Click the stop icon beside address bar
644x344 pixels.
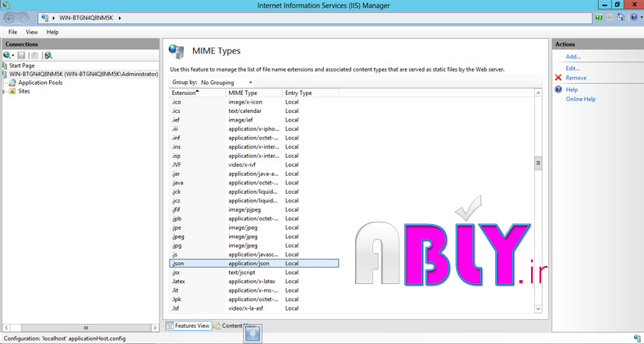click(610, 17)
